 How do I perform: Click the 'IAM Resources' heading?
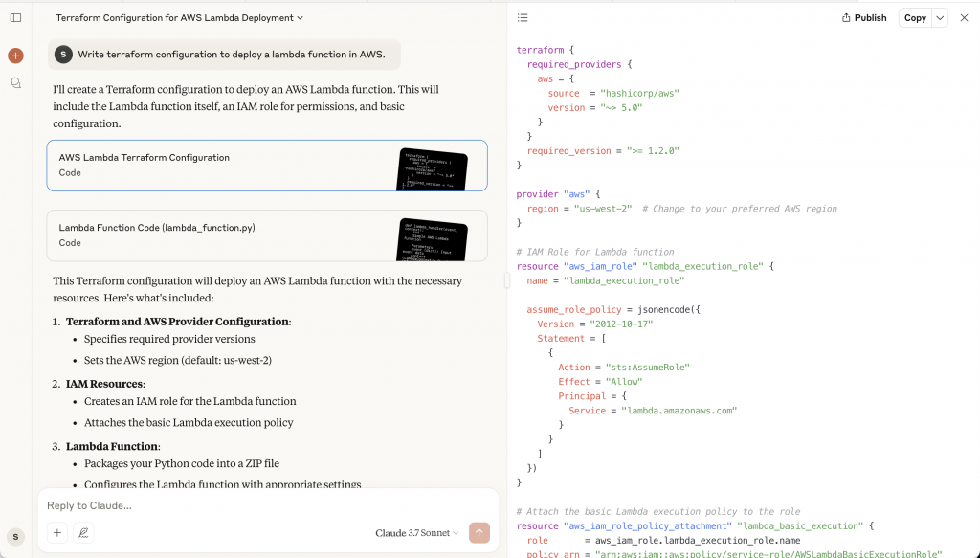104,385
